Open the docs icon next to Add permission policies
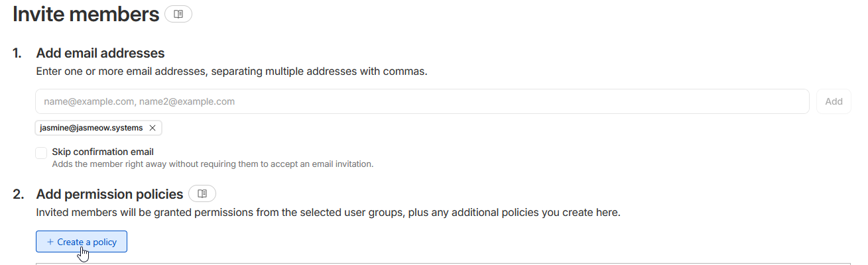 (x=202, y=193)
